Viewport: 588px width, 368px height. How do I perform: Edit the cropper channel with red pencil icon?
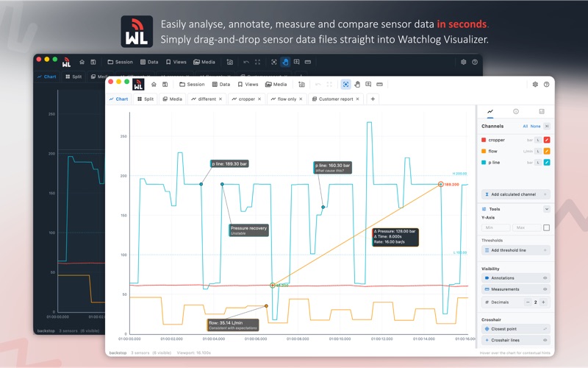pos(547,140)
